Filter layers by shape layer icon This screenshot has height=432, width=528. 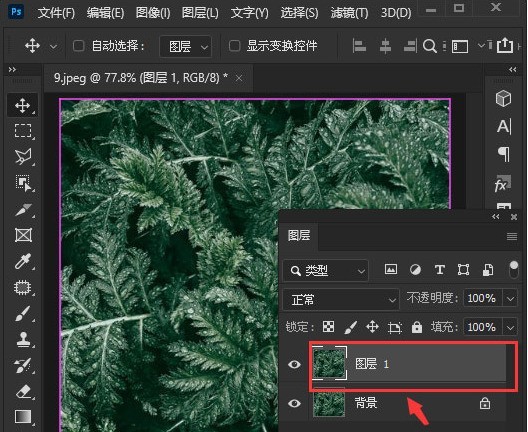click(463, 270)
